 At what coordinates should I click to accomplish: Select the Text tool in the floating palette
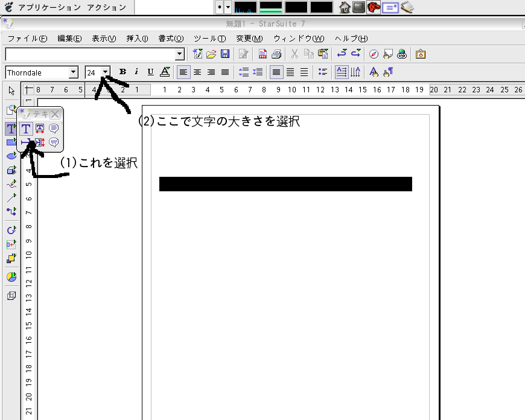point(26,129)
